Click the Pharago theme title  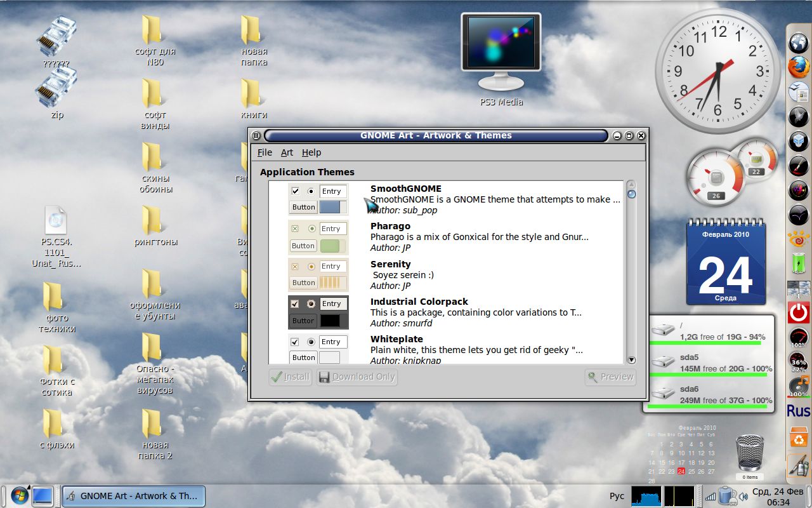coord(390,226)
